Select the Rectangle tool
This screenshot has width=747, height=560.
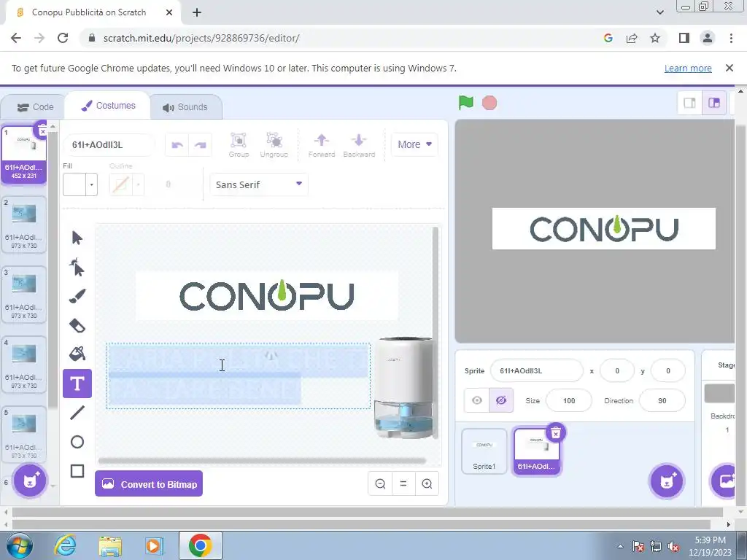click(77, 471)
